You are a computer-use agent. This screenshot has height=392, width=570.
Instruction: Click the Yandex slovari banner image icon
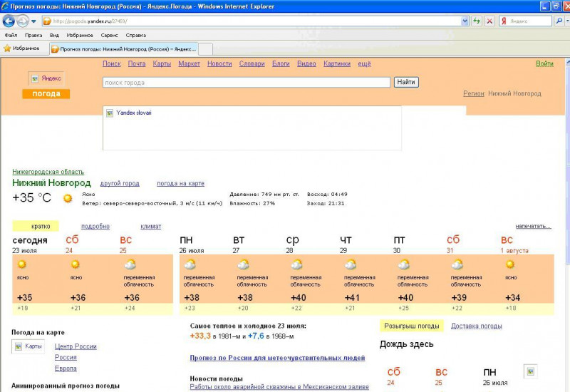point(110,113)
